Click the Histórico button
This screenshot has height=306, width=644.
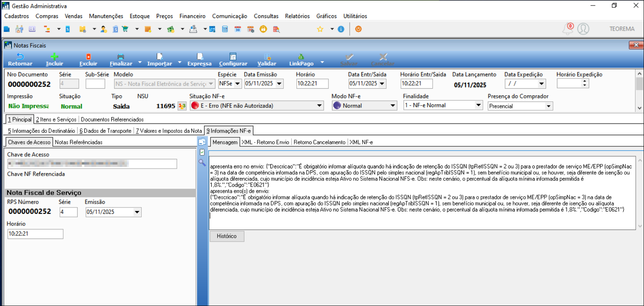[227, 236]
